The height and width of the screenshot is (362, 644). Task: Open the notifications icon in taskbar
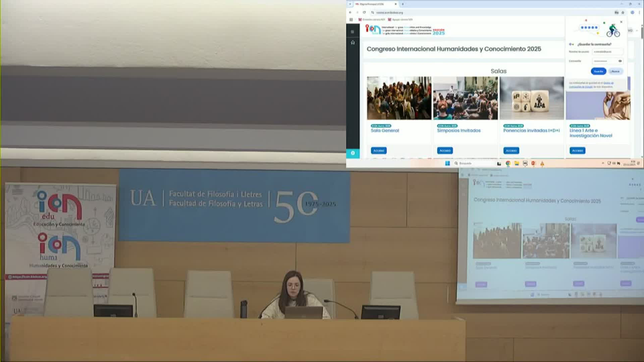[x=639, y=163]
